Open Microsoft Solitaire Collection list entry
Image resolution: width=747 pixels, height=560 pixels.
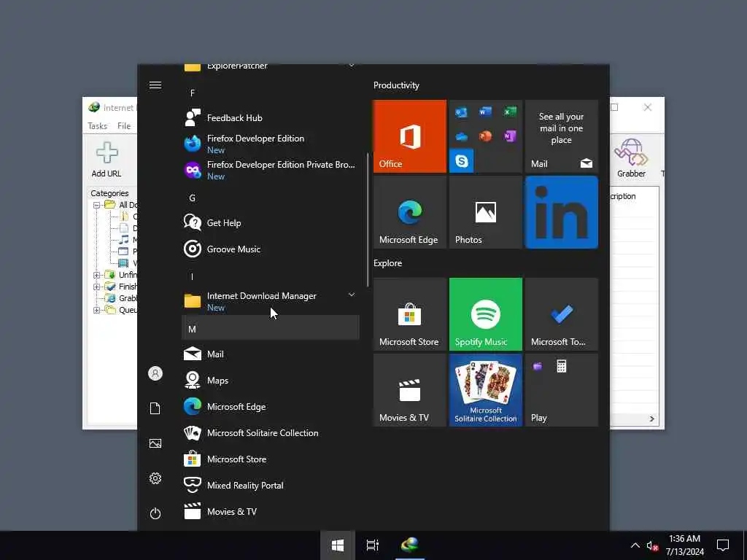271,433
